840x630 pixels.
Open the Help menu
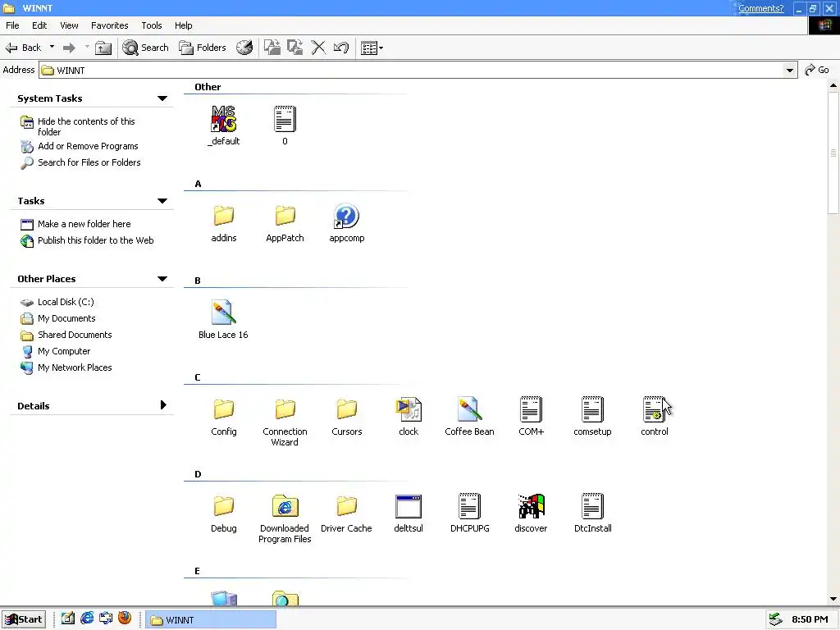[x=183, y=25]
